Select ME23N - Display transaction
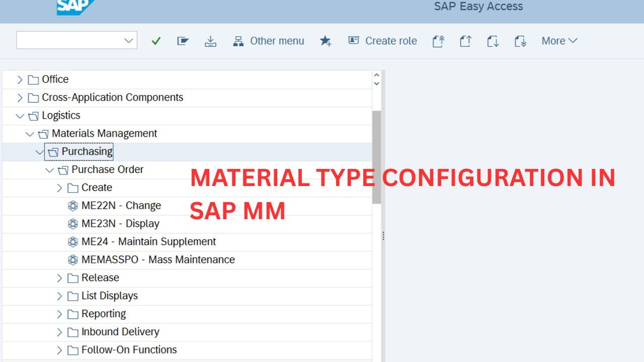The width and height of the screenshot is (644, 362). click(120, 224)
